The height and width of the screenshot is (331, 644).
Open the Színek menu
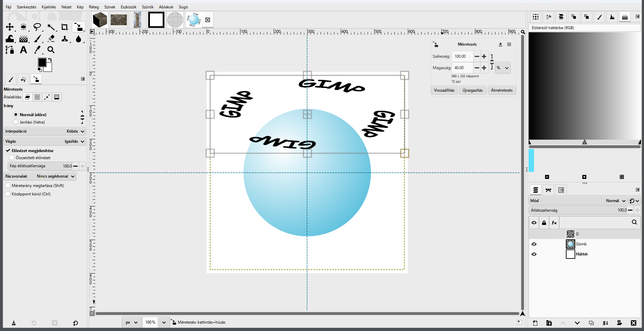110,7
